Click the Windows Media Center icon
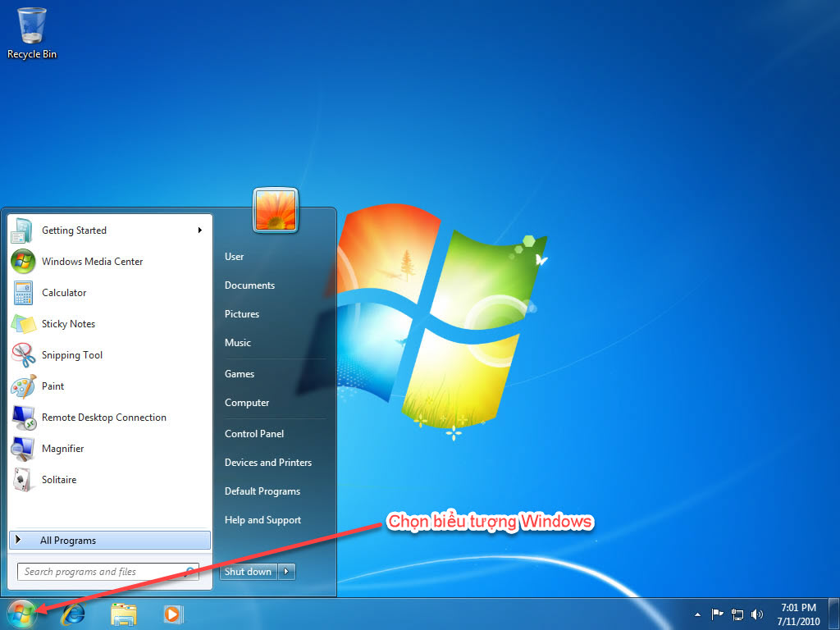 23,262
